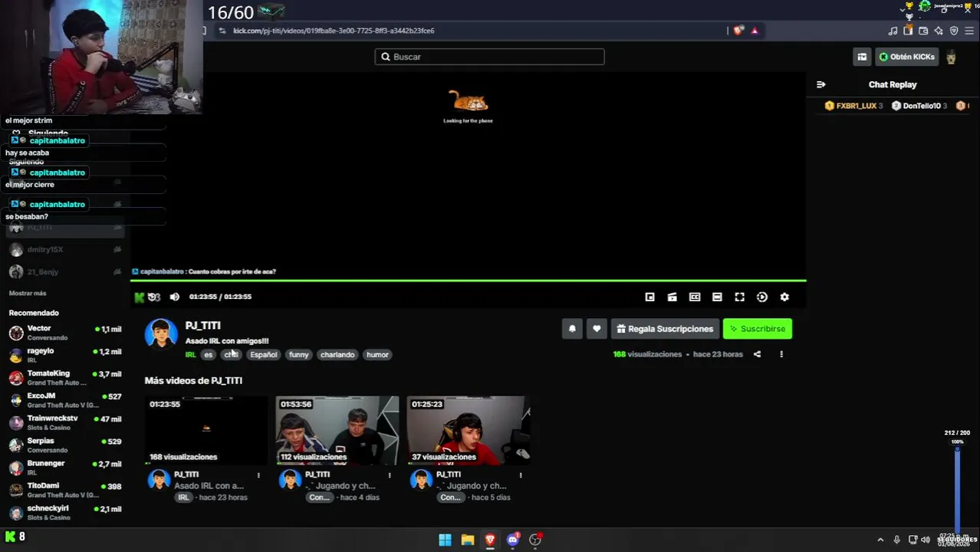Open TitoDami in the Recomendado list
980x552 pixels.
tap(65, 490)
